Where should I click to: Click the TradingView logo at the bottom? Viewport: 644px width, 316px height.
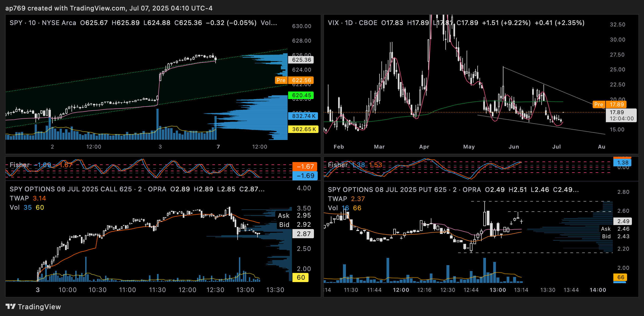[x=33, y=307]
